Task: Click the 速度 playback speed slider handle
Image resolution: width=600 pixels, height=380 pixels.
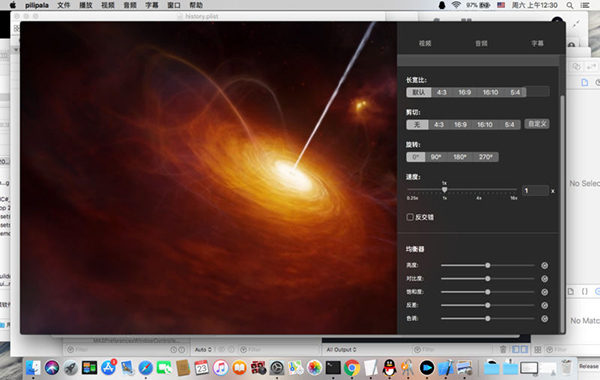Action: (444, 190)
